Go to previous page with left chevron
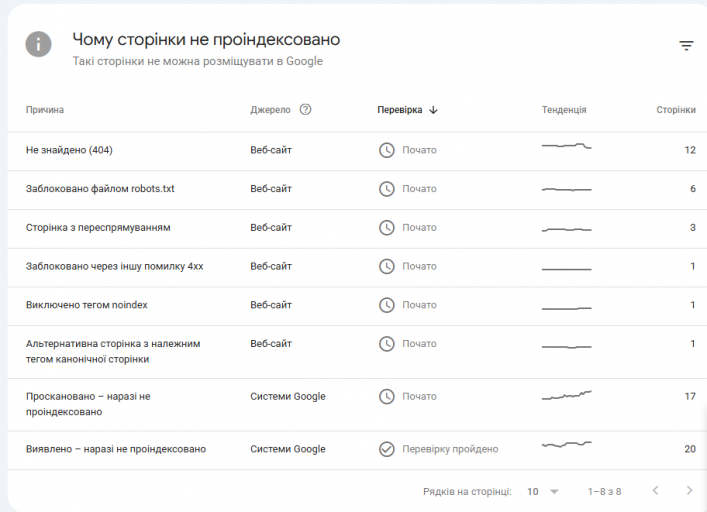The image size is (707, 512). pos(656,490)
